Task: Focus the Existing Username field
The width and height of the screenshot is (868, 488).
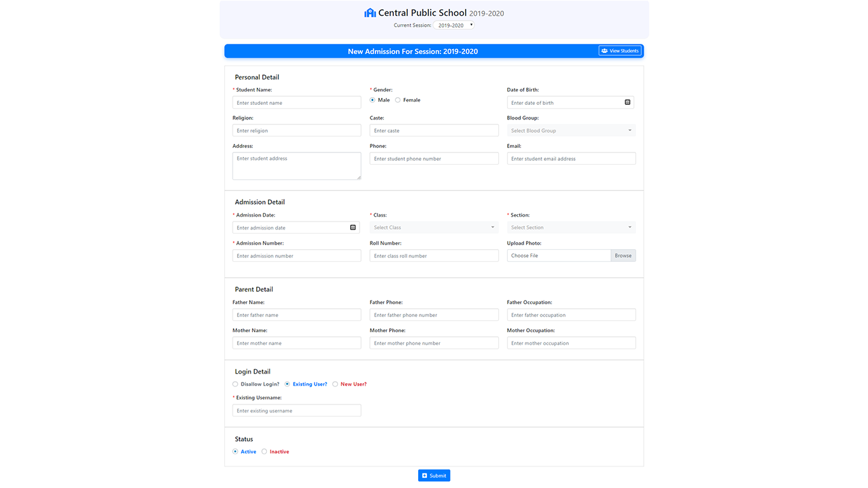Action: (296, 411)
